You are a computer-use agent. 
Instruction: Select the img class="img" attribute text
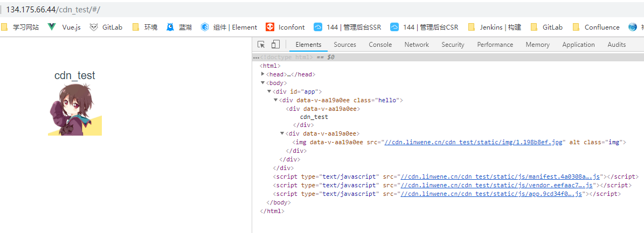tap(603, 143)
